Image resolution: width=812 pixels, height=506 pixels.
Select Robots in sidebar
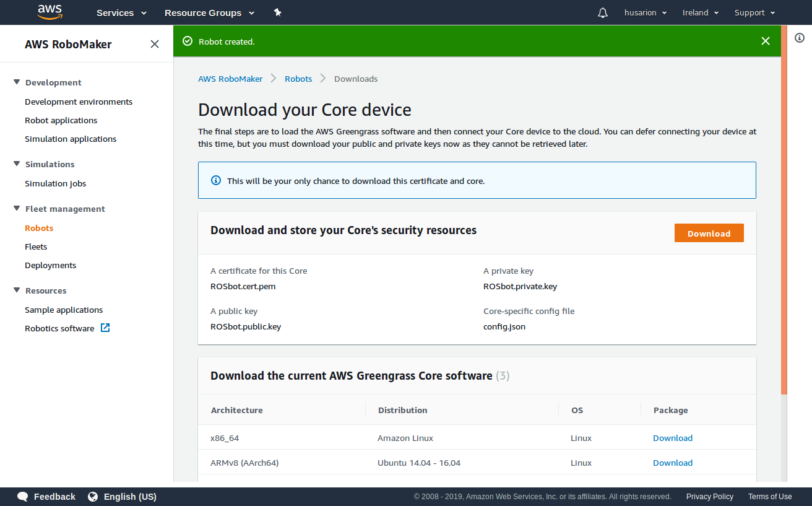click(39, 228)
